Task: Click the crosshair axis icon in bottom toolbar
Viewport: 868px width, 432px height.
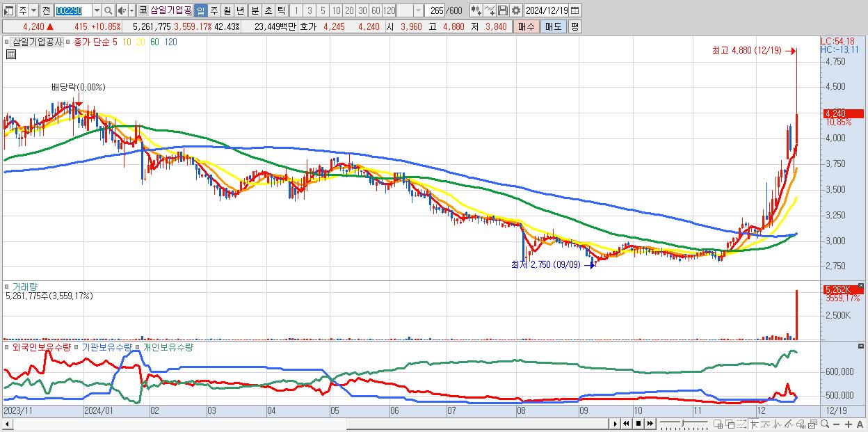Action: pyautogui.click(x=754, y=424)
